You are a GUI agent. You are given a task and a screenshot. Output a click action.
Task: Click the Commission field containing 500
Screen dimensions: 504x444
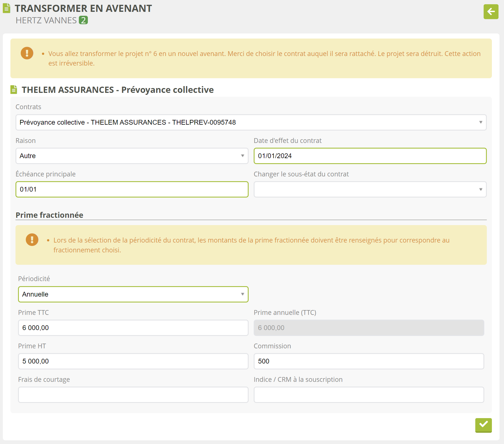369,361
